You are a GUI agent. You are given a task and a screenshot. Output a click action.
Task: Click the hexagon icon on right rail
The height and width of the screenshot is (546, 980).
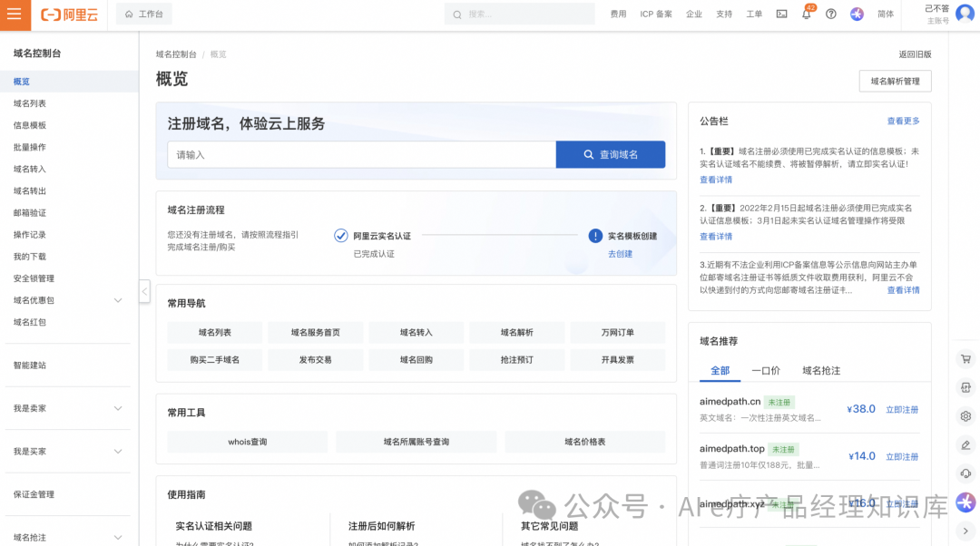pos(965,387)
